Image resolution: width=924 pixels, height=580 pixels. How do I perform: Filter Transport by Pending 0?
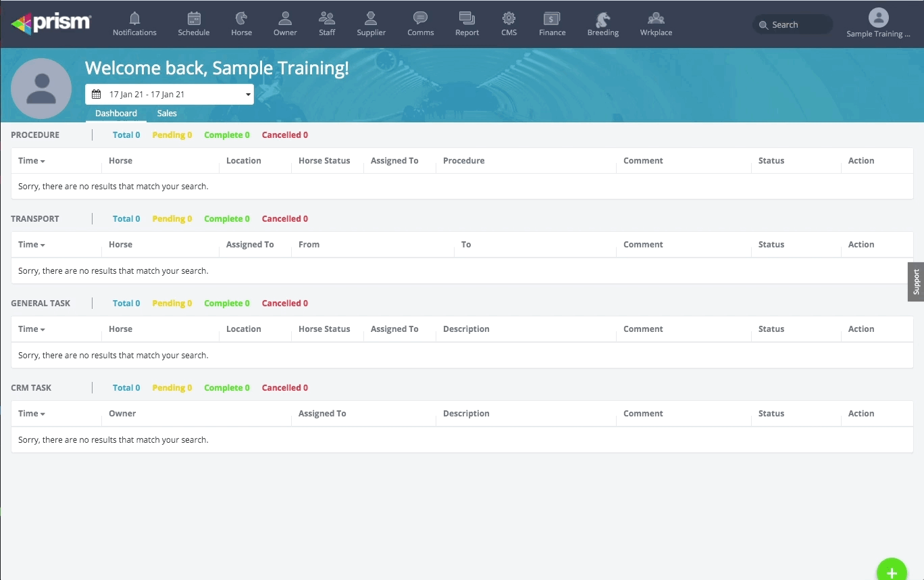click(x=172, y=219)
